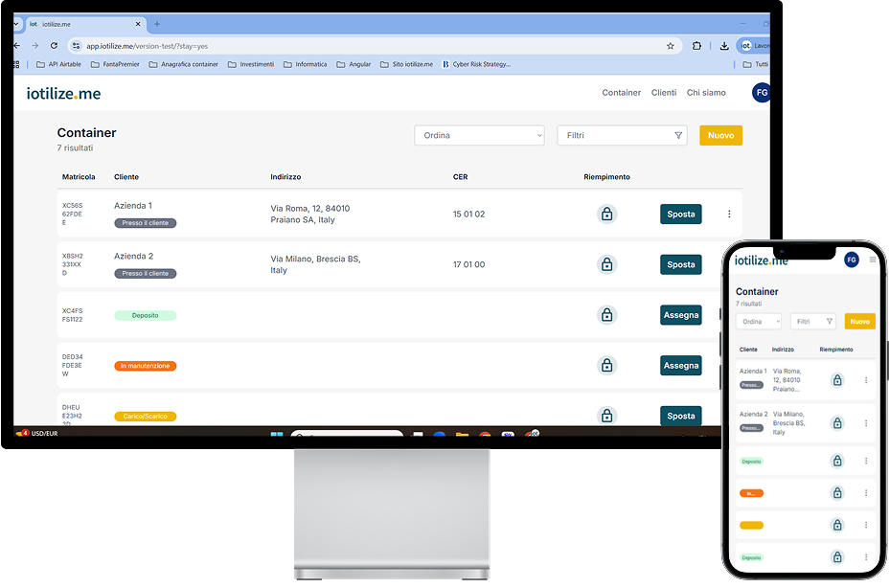Go to Container in the desktop top navigation
This screenshot has height=588, width=890.
[622, 93]
